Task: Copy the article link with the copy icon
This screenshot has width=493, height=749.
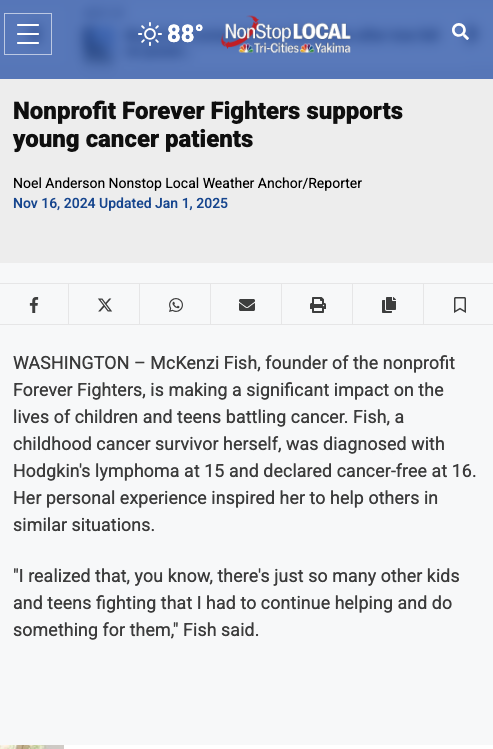Action: [x=389, y=305]
